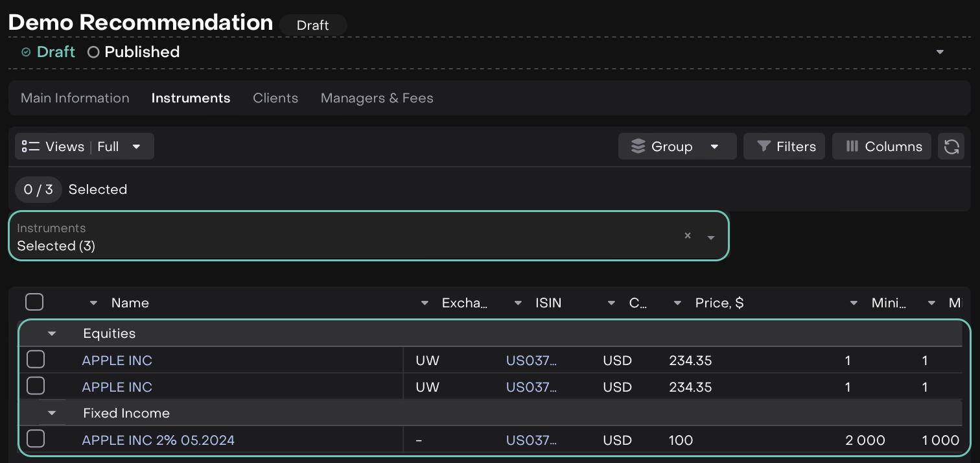Image resolution: width=980 pixels, height=463 pixels.
Task: Open the Views Full dropdown
Action: point(84,147)
